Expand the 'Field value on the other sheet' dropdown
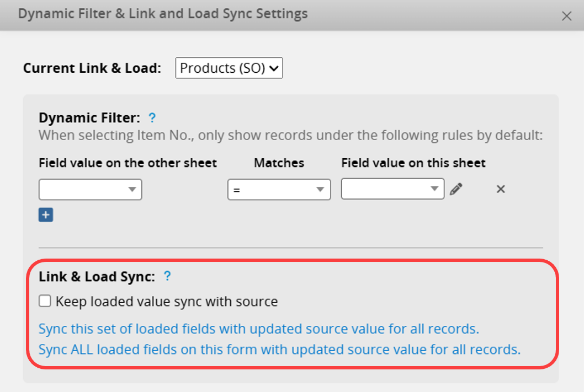The image size is (584, 392). coord(91,189)
